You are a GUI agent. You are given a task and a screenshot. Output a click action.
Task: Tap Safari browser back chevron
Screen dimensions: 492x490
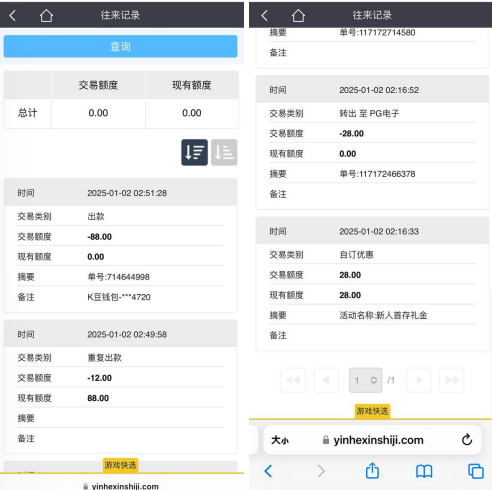tap(268, 471)
